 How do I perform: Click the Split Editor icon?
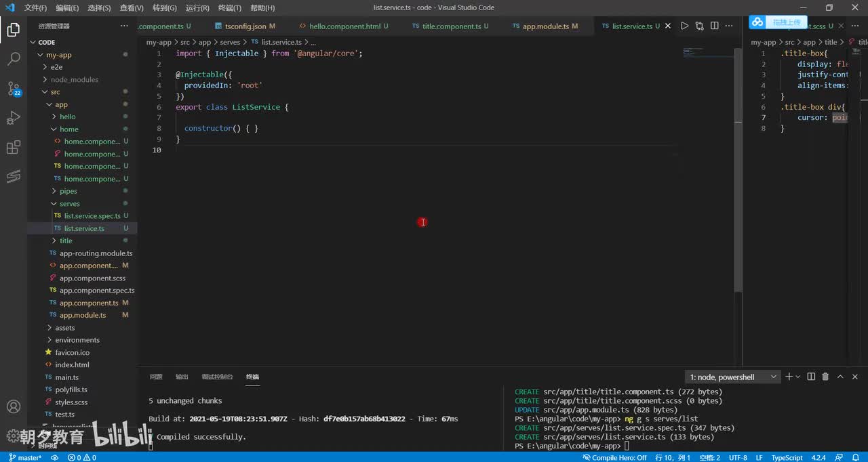pos(714,26)
